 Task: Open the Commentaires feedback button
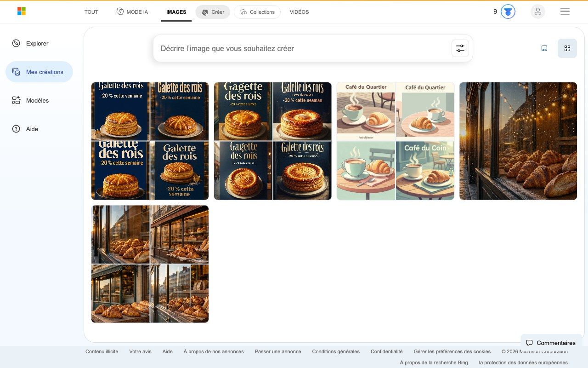coord(551,343)
